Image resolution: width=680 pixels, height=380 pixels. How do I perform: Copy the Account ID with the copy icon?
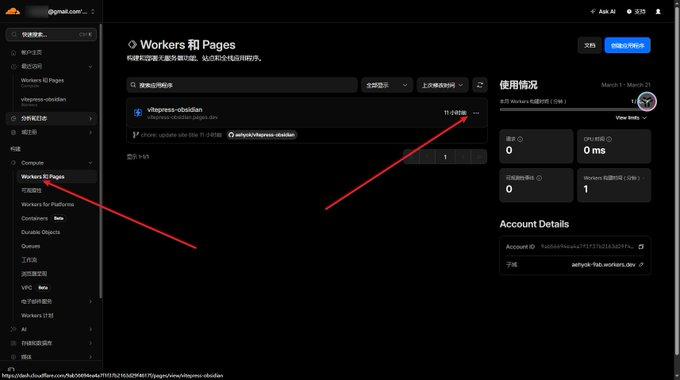click(641, 247)
